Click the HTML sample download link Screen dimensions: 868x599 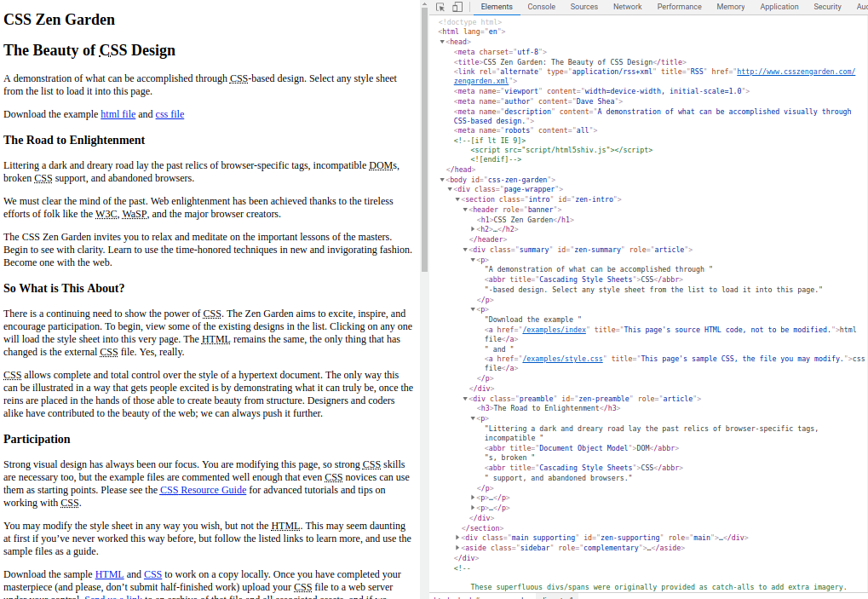(110, 574)
